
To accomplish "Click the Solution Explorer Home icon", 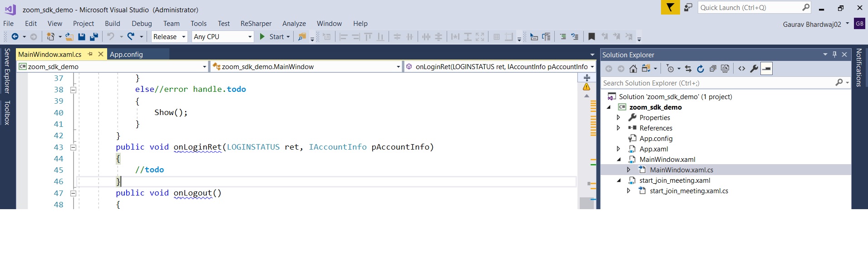I will click(633, 69).
